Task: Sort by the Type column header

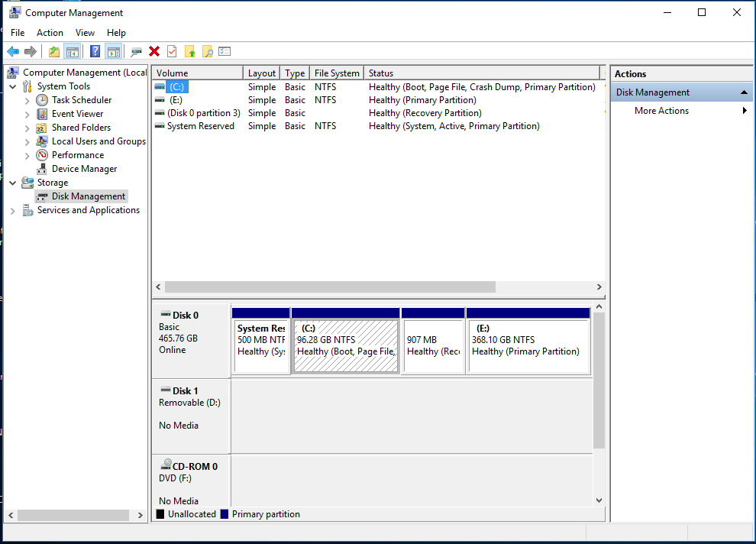Action: pos(295,73)
